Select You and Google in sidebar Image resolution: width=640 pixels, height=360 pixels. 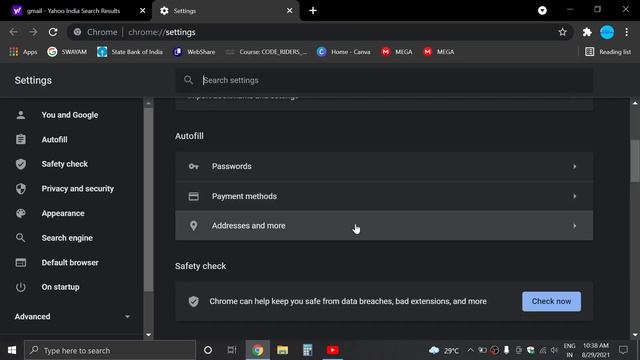point(71,115)
